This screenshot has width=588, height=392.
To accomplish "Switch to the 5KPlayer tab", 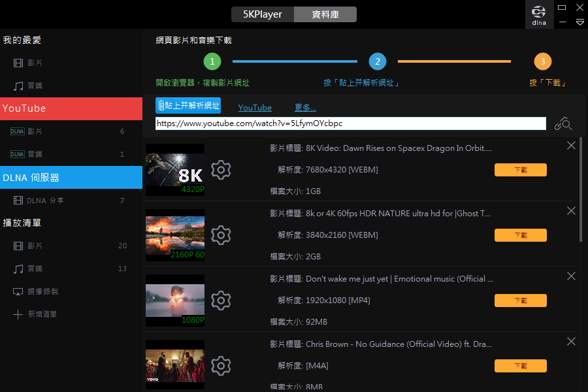I will coord(263,14).
